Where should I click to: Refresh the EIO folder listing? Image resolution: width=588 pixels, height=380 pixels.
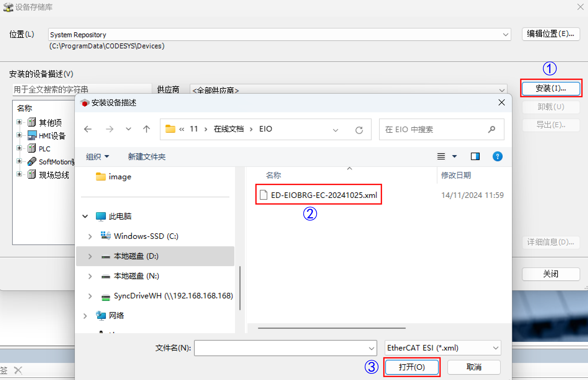pyautogui.click(x=359, y=130)
